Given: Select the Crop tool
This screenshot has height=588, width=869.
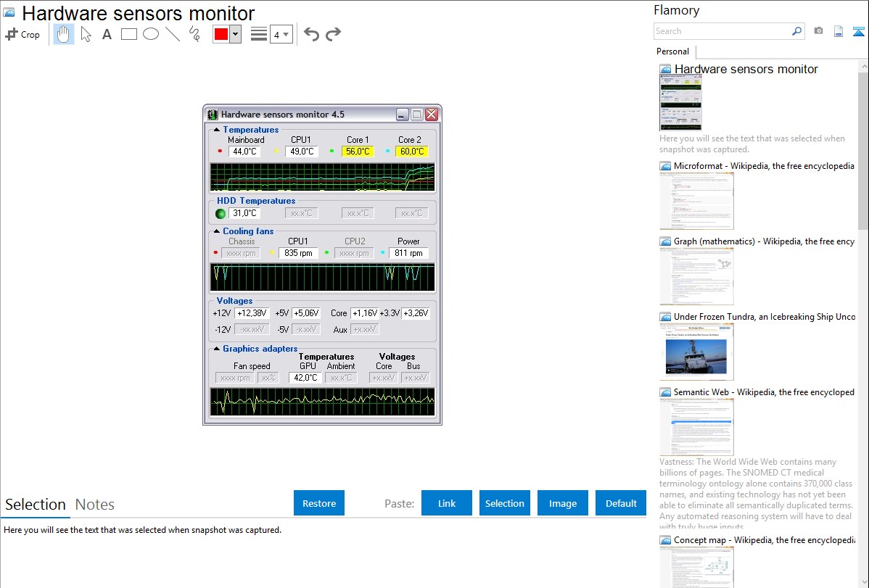Looking at the screenshot, I should [x=22, y=34].
